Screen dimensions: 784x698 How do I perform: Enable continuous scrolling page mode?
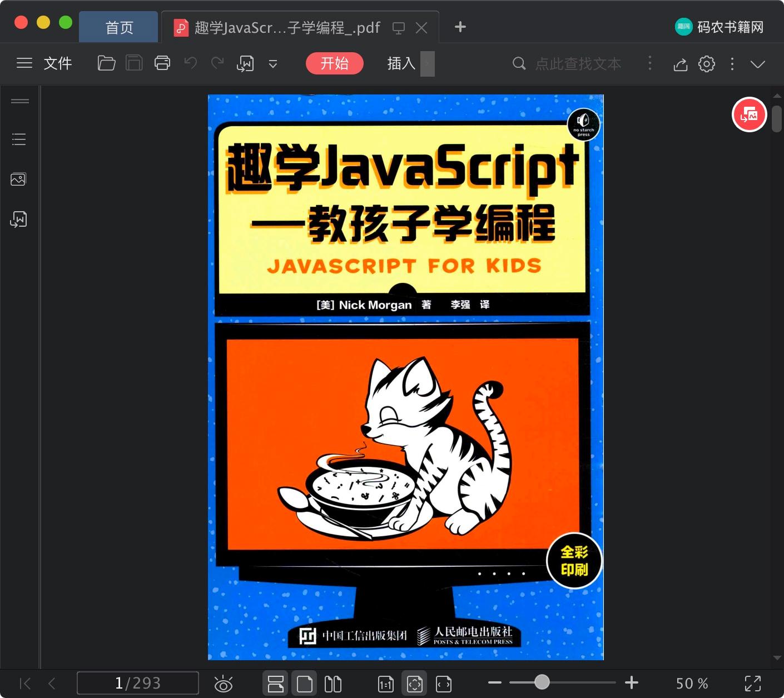[276, 684]
